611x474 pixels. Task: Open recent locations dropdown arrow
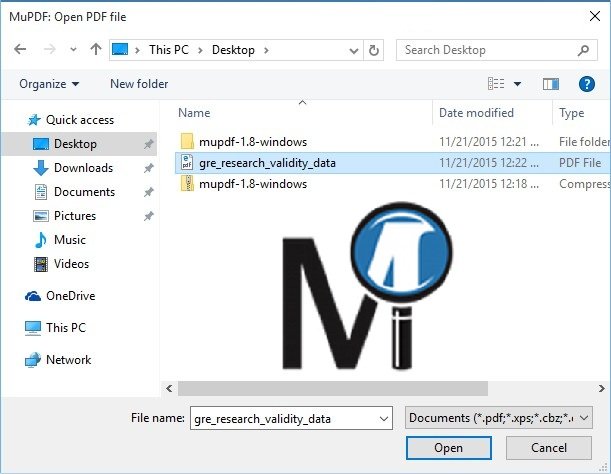coord(73,50)
